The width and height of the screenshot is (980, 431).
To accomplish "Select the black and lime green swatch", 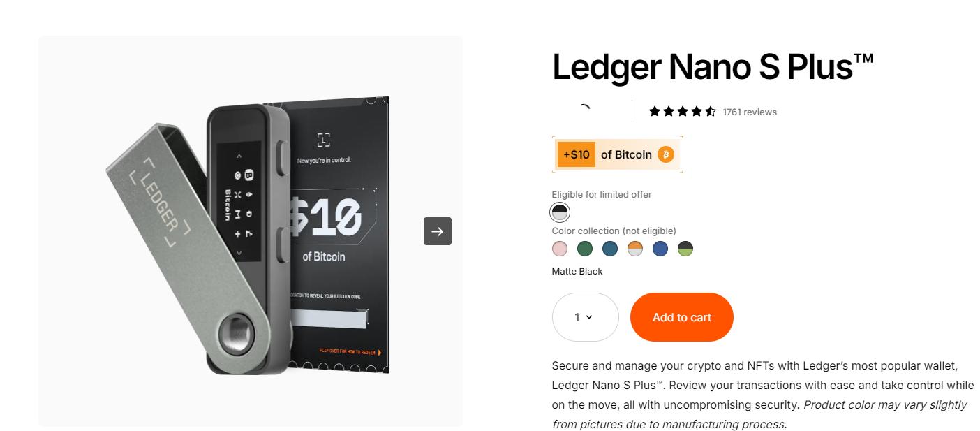I will tap(685, 249).
